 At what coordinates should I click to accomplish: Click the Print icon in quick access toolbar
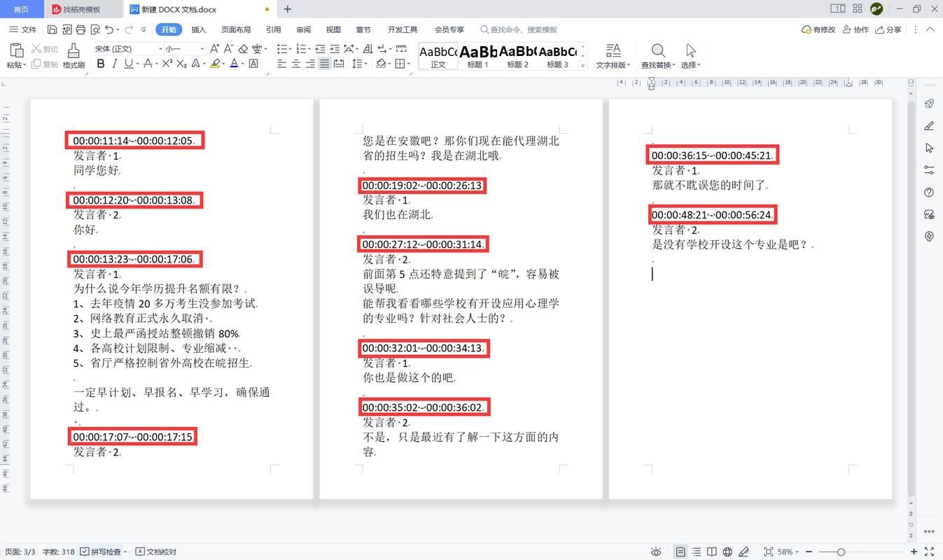(x=80, y=29)
